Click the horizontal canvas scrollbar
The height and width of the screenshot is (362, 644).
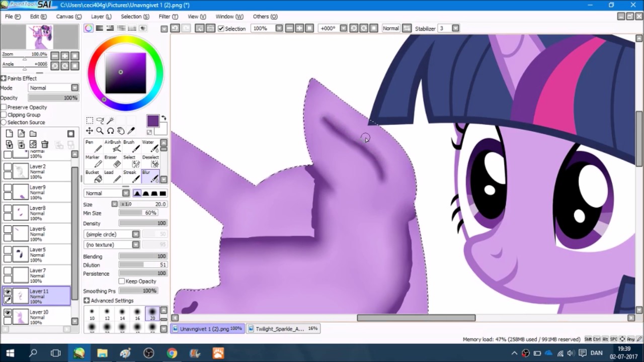click(x=416, y=318)
